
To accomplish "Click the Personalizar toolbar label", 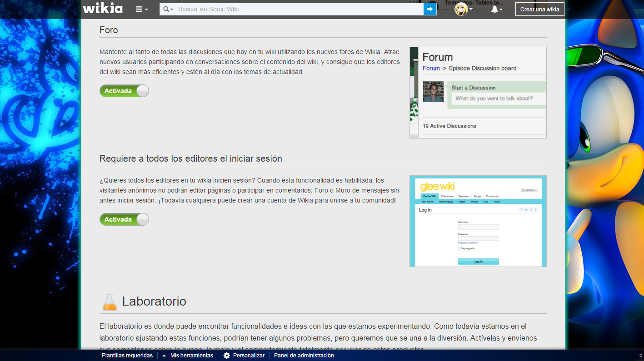I will click(249, 356).
